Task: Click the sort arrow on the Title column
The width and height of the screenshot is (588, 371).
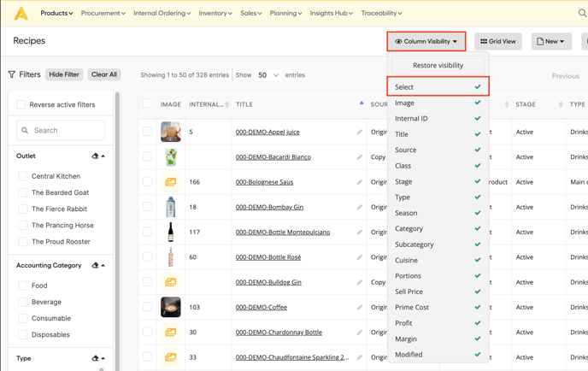Action: click(362, 103)
